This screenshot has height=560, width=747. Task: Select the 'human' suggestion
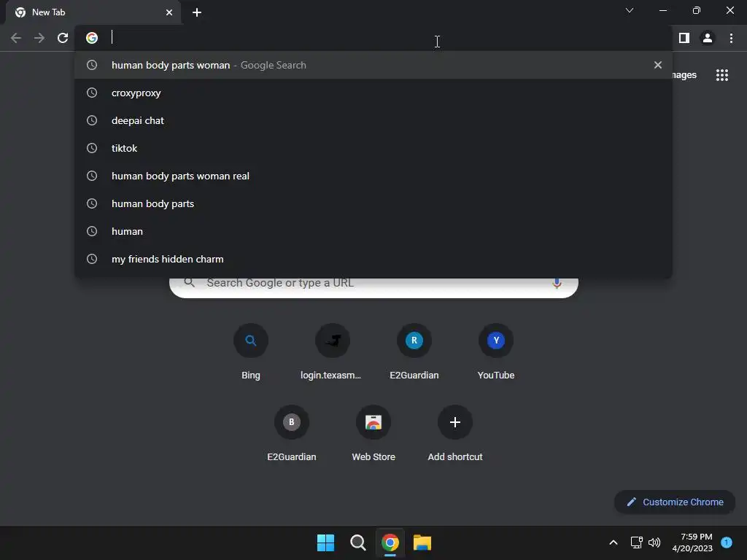click(373, 231)
